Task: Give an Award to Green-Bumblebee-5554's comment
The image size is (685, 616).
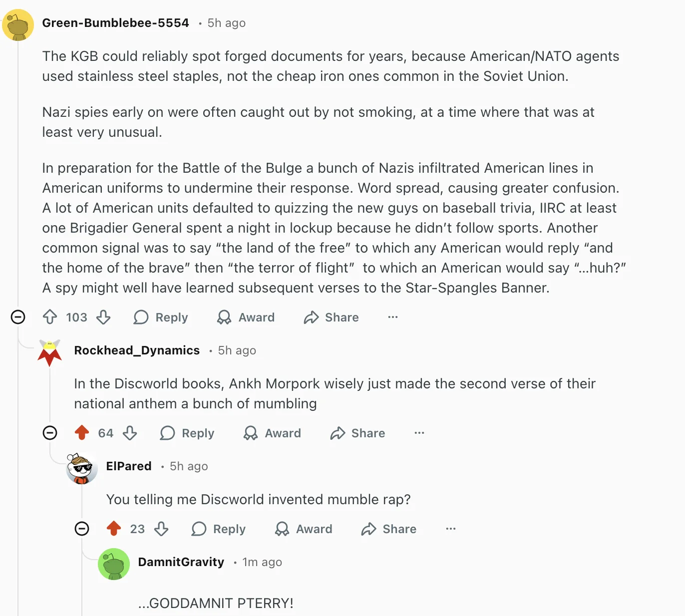Action: (x=246, y=317)
